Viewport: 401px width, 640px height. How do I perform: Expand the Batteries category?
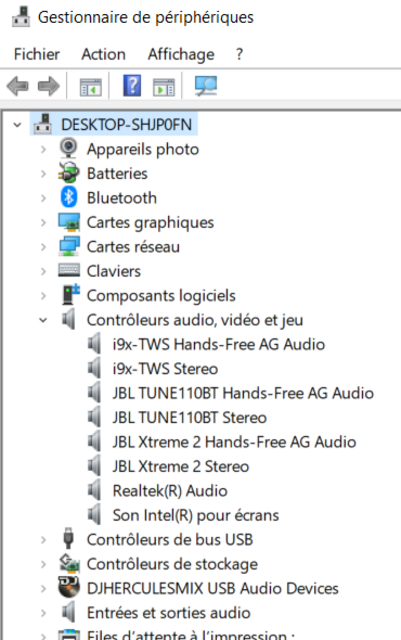(x=43, y=173)
